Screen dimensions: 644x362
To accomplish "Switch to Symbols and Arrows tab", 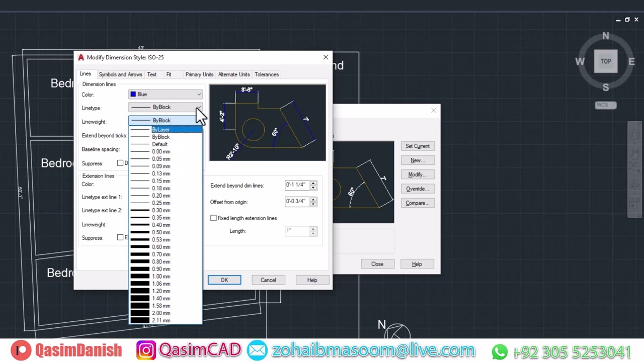I will tap(120, 74).
